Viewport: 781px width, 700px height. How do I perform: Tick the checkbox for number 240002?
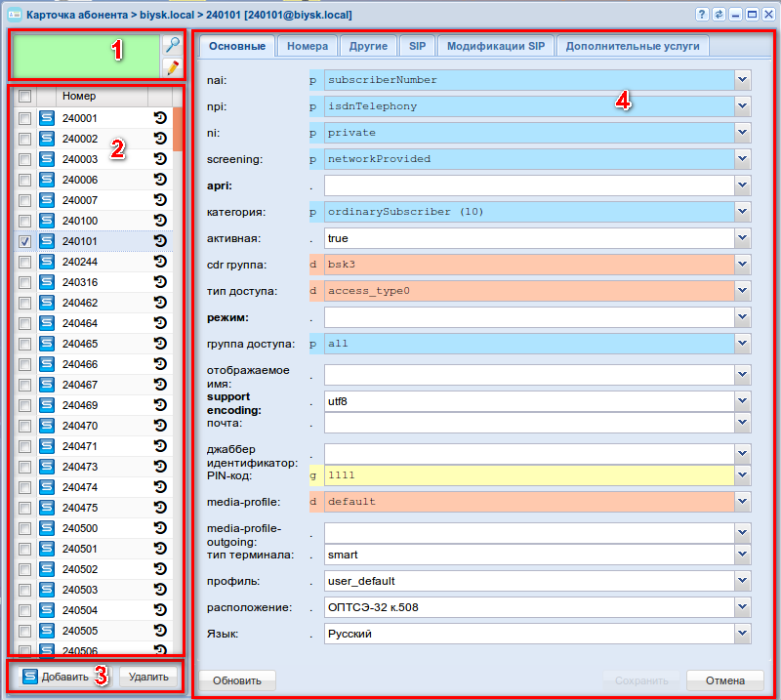pos(25,139)
